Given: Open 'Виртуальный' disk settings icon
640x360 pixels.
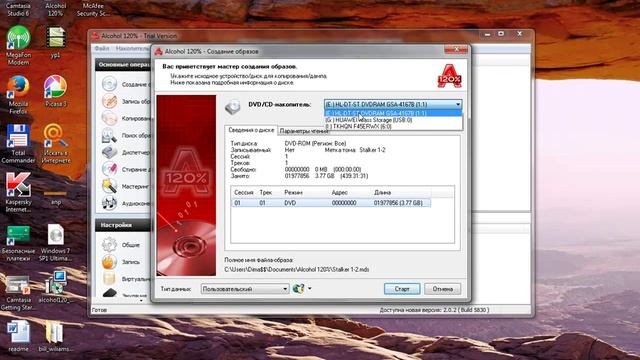Looking at the screenshot, I should pos(109,279).
